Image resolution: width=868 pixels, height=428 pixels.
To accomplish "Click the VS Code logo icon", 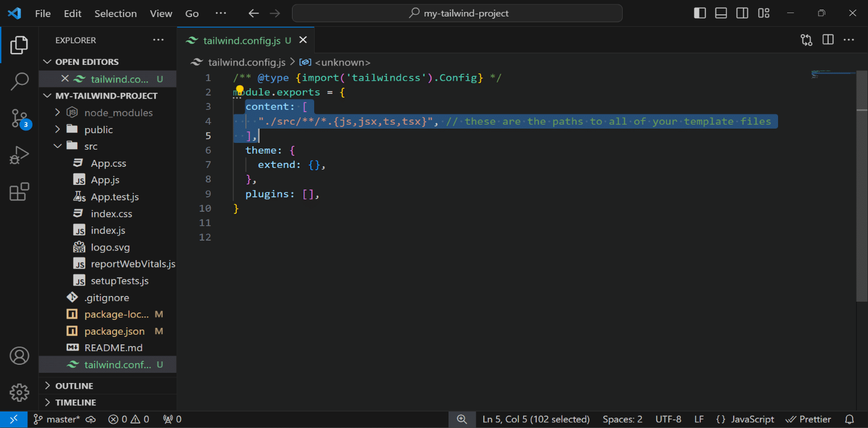I will 14,13.
